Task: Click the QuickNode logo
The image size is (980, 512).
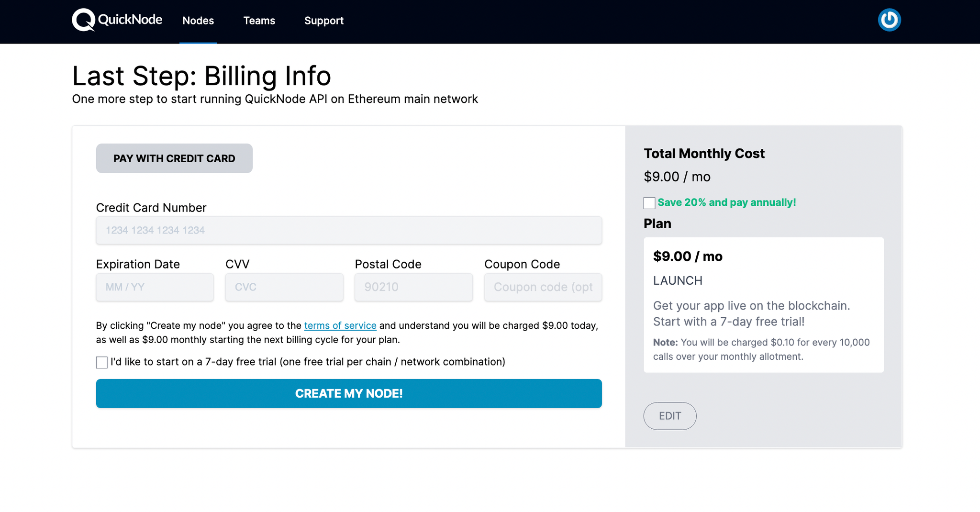Action: pos(117,20)
